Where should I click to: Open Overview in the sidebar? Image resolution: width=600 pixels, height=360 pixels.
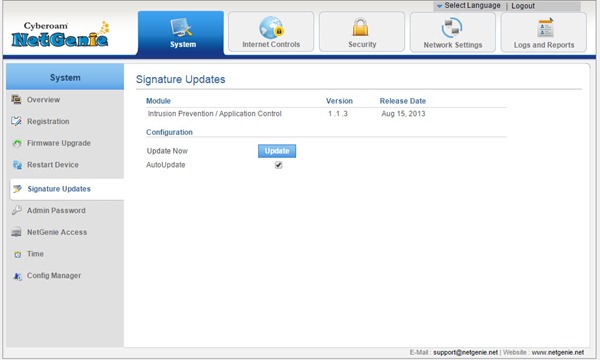[x=43, y=100]
